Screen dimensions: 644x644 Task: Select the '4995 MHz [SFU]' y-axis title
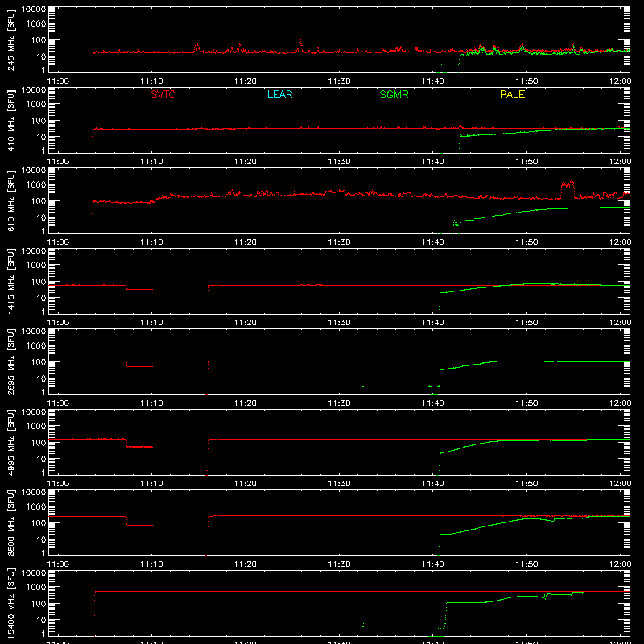click(11, 442)
